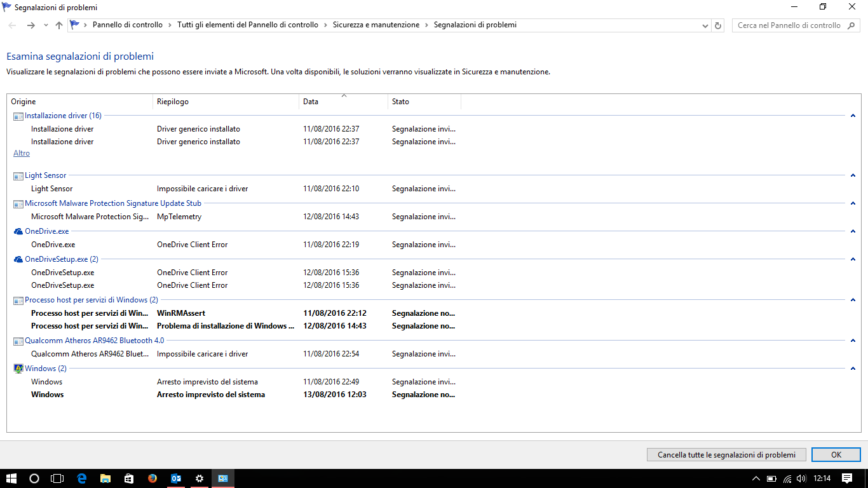868x488 pixels.
Task: Open File Explorer from taskbar
Action: (105, 478)
